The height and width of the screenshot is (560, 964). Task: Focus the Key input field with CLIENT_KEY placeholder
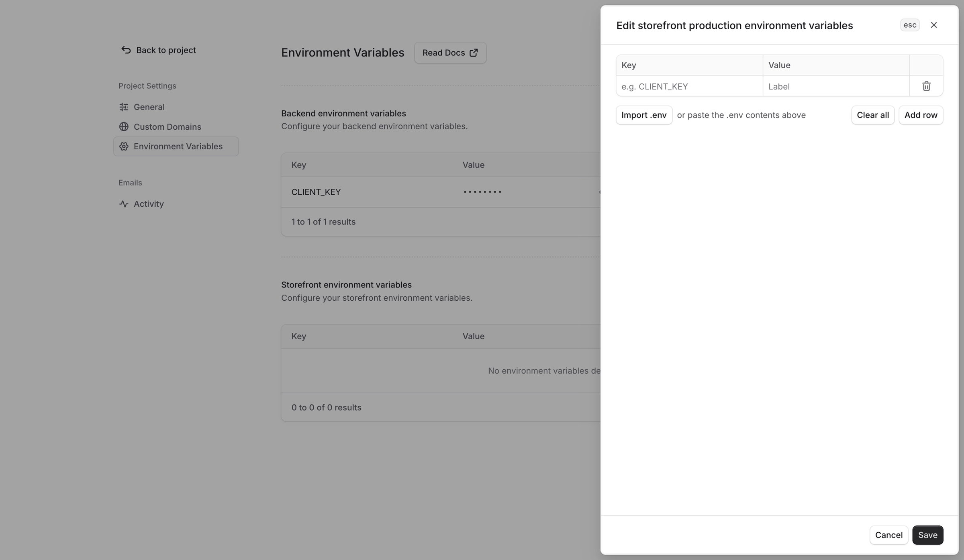coord(690,86)
